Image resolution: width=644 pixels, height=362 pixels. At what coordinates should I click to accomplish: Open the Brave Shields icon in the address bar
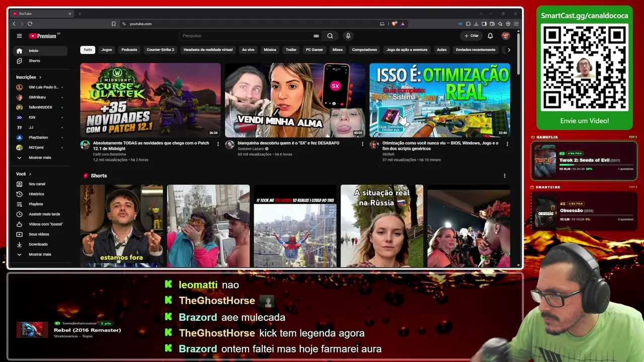[x=394, y=24]
